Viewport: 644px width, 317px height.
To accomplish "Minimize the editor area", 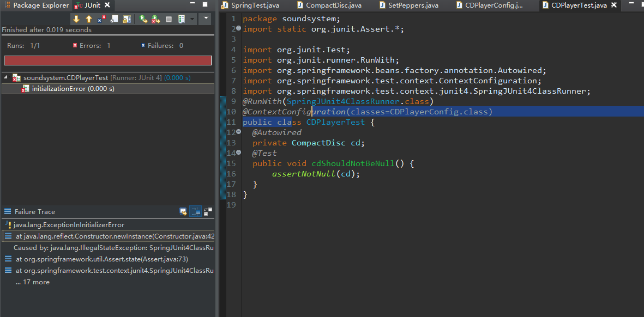I will coord(631,4).
